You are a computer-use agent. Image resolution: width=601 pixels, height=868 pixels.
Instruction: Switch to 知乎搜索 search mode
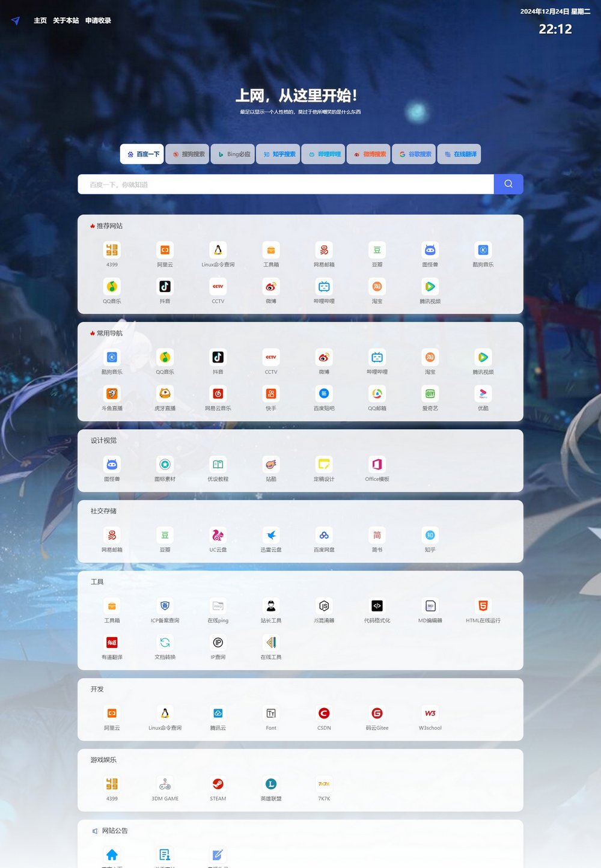[278, 154]
